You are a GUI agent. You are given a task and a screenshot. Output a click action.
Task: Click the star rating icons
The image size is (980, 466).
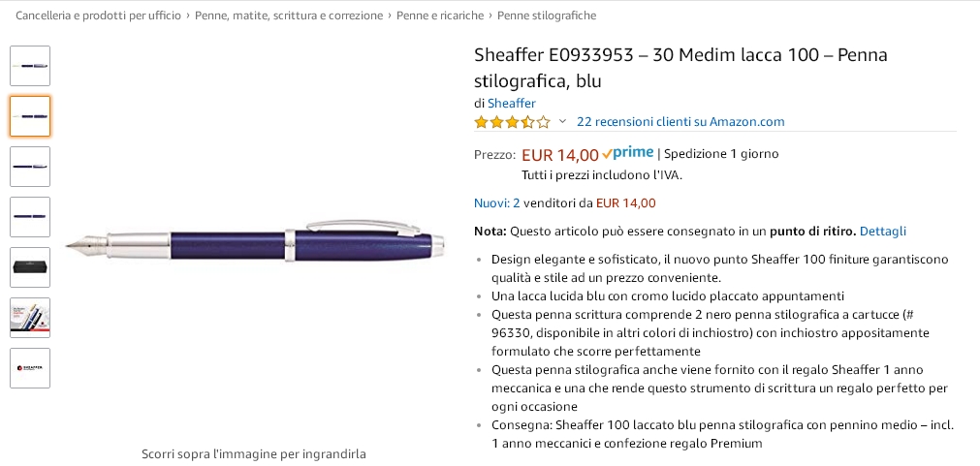click(x=511, y=122)
